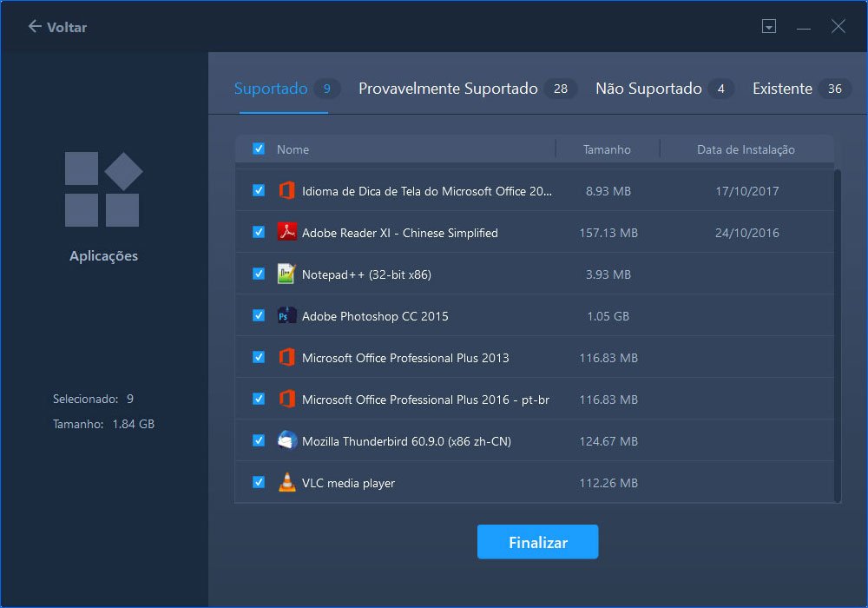Click the Selecionado: 9 label

[93, 399]
